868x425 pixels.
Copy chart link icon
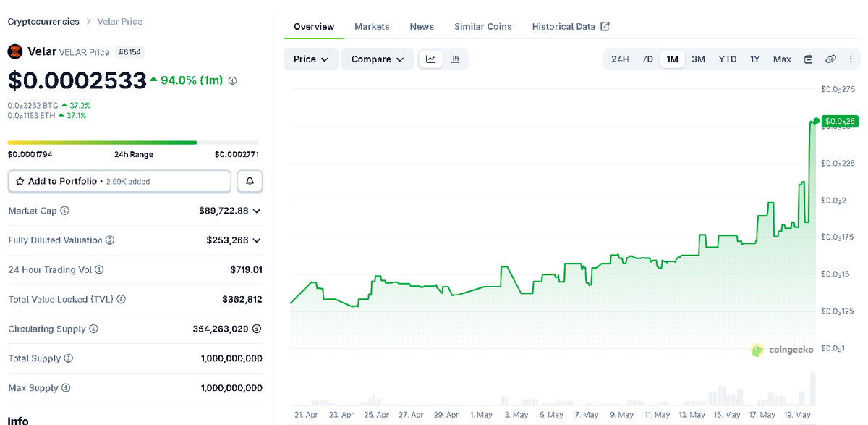pyautogui.click(x=831, y=59)
